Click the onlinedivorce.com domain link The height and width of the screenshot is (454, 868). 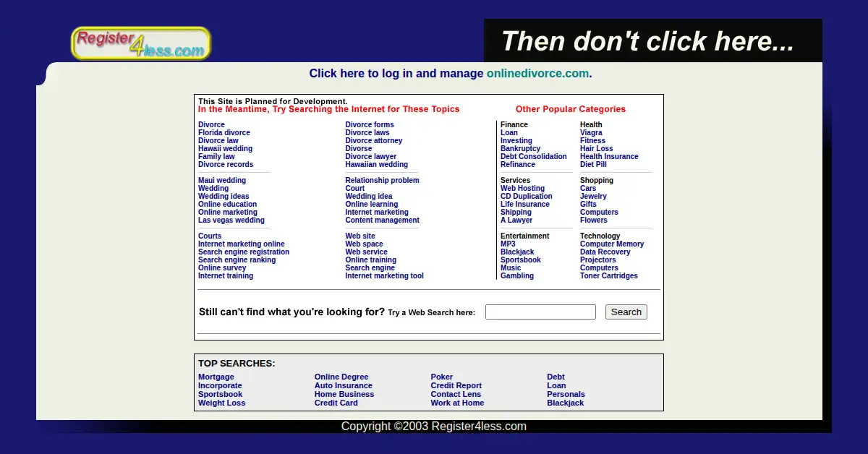tap(537, 73)
